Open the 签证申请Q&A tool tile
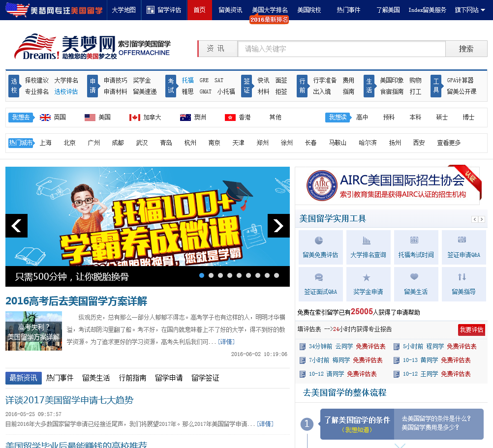 click(464, 247)
